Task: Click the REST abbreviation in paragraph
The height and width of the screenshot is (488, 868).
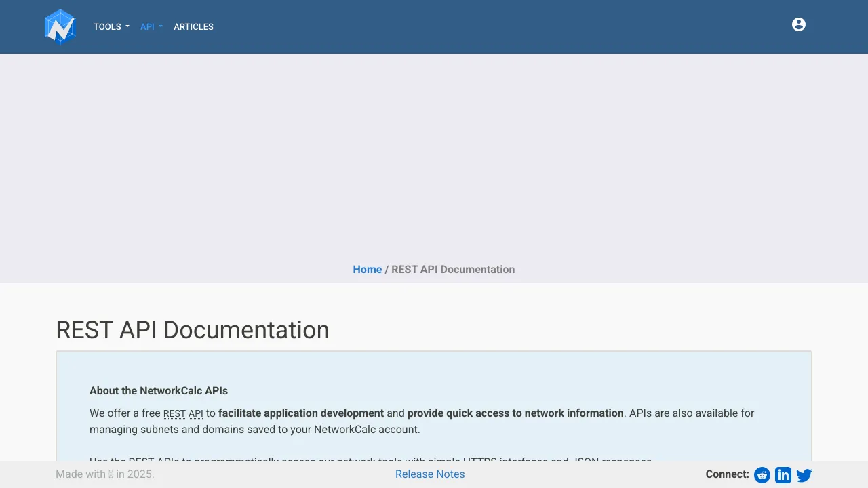Action: pyautogui.click(x=174, y=414)
